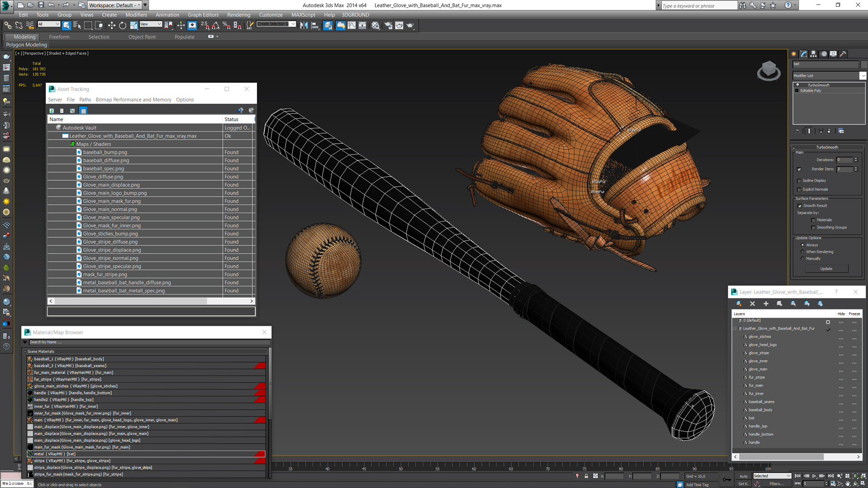Collapse the TurboSmooth rollout
Image resolution: width=868 pixels, height=488 pixels.
[x=827, y=147]
